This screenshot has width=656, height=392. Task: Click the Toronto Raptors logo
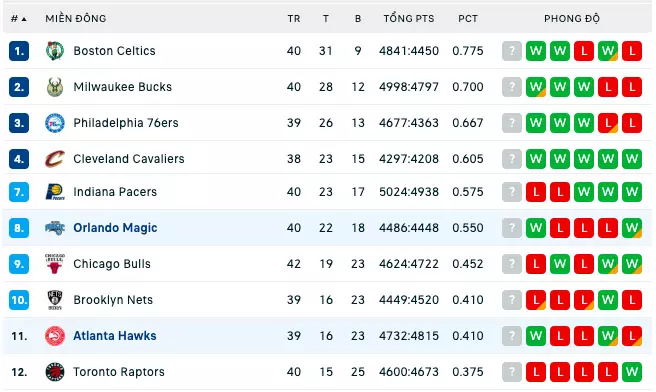[55, 372]
